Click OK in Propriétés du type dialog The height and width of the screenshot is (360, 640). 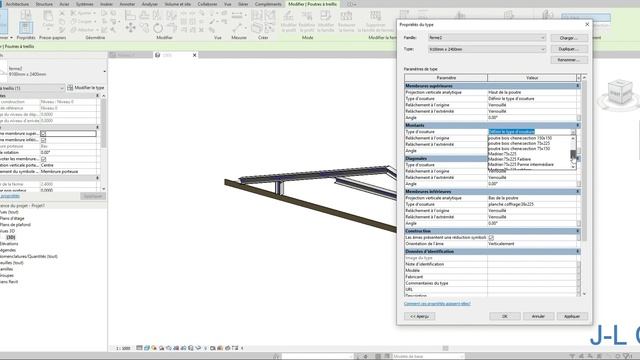(x=504, y=316)
